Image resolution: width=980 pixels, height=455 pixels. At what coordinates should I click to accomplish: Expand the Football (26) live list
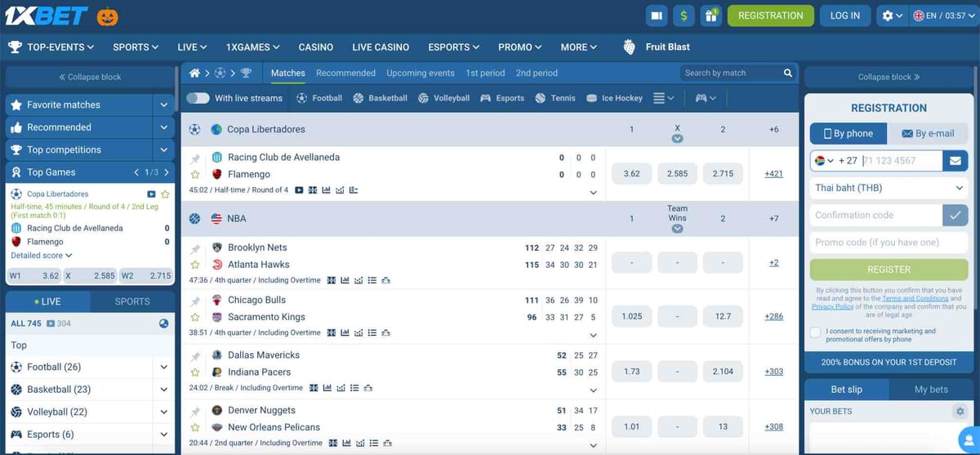tap(164, 368)
